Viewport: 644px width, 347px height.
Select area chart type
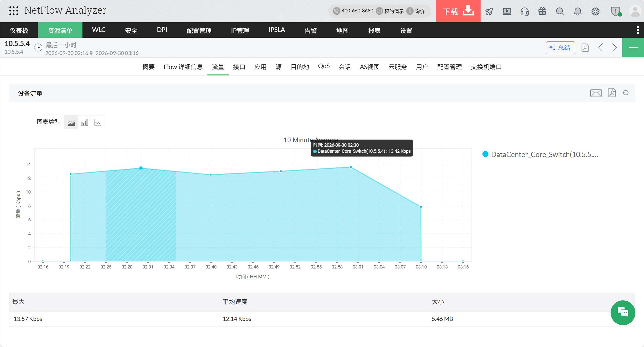(71, 122)
